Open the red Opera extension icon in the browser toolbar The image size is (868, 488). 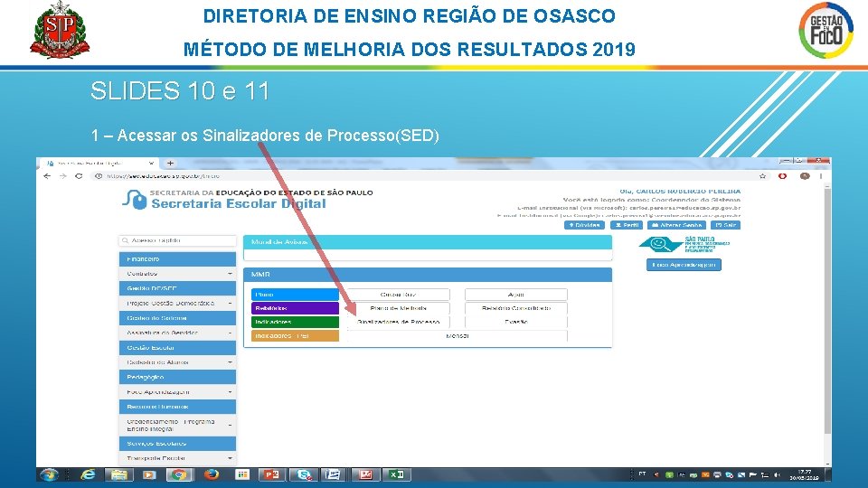[x=782, y=176]
